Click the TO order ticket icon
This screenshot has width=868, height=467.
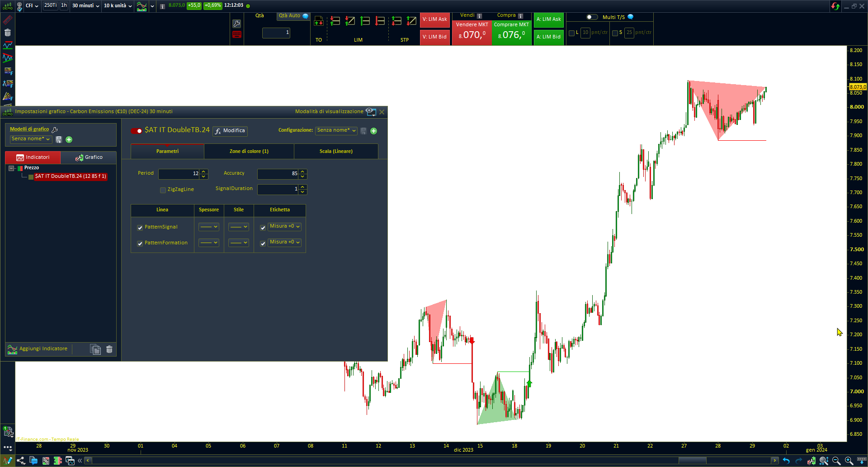pos(318,21)
